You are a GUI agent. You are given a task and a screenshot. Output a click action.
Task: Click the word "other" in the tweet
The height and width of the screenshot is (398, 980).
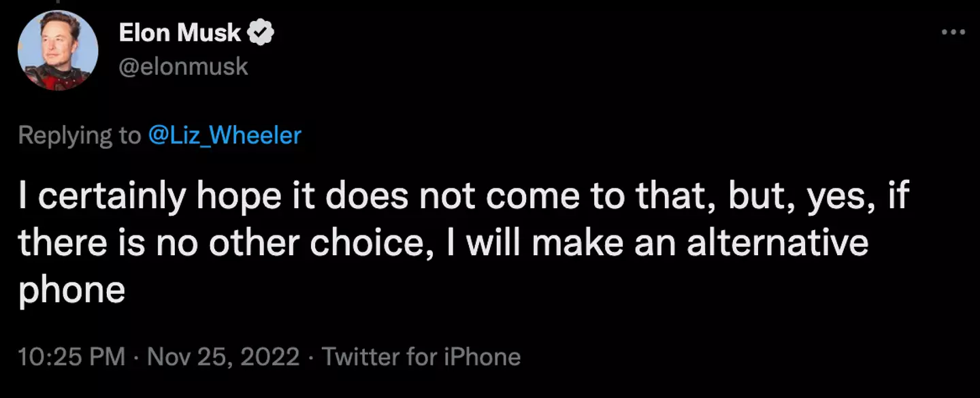pyautogui.click(x=253, y=243)
